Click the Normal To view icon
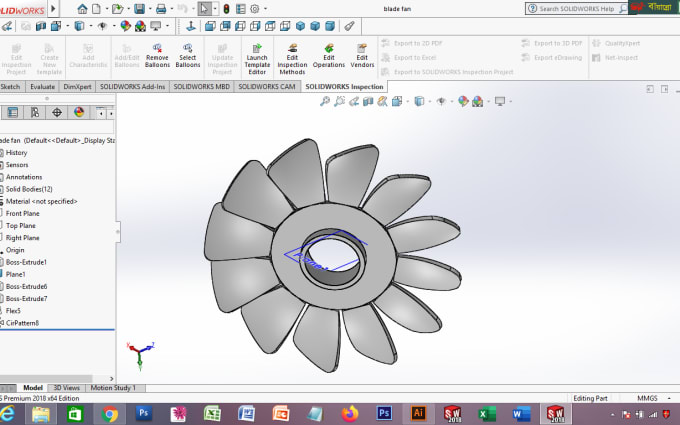This screenshot has width=680, height=425. tap(191, 26)
